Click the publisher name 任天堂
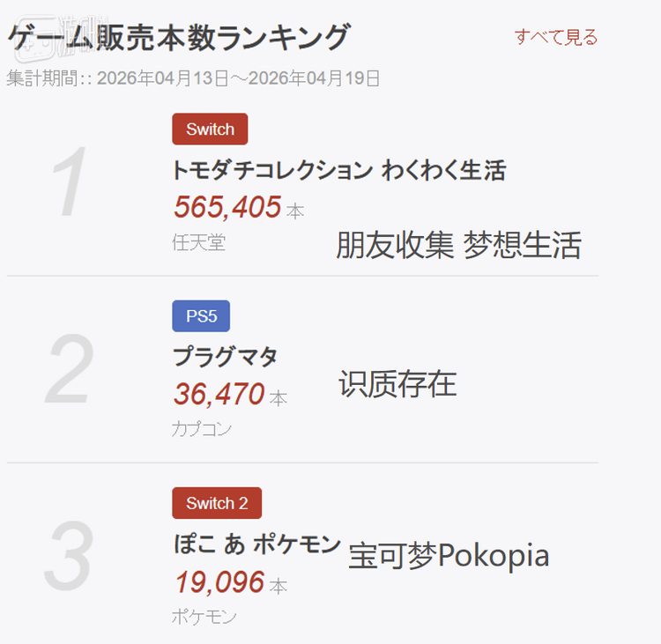The image size is (661, 644). pos(198,242)
